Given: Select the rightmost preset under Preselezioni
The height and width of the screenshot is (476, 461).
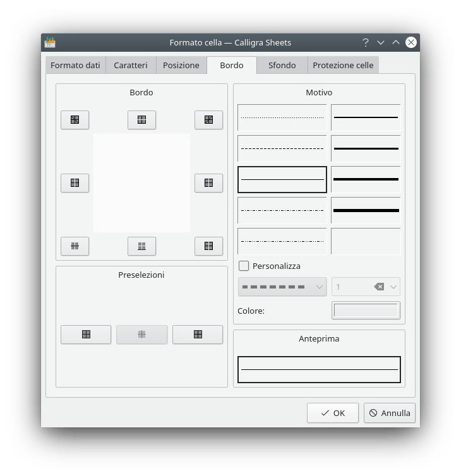Looking at the screenshot, I should coord(198,335).
